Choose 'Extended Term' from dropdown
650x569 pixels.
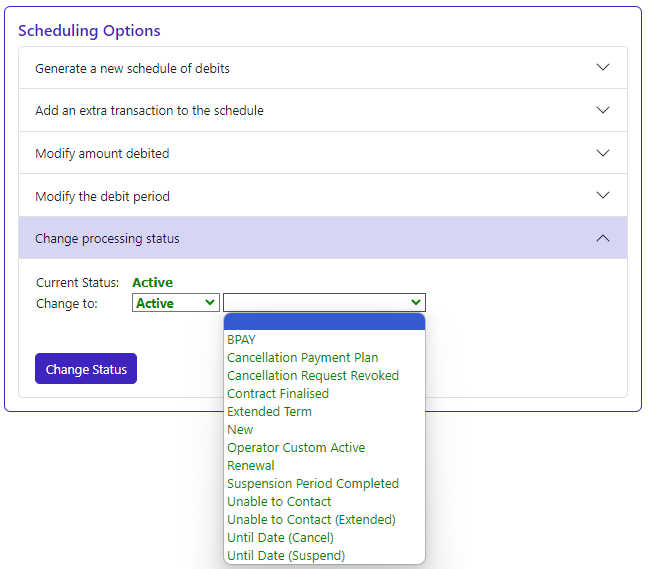[x=269, y=412]
